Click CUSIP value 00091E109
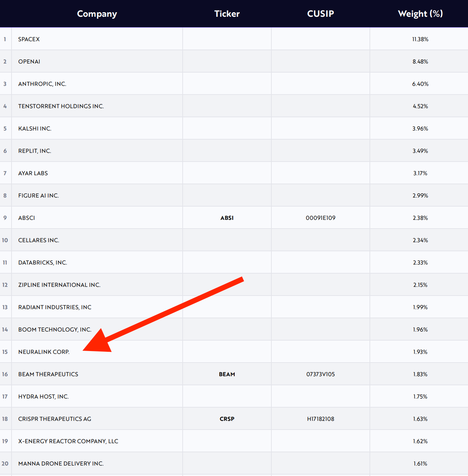The image size is (468, 476). (321, 218)
